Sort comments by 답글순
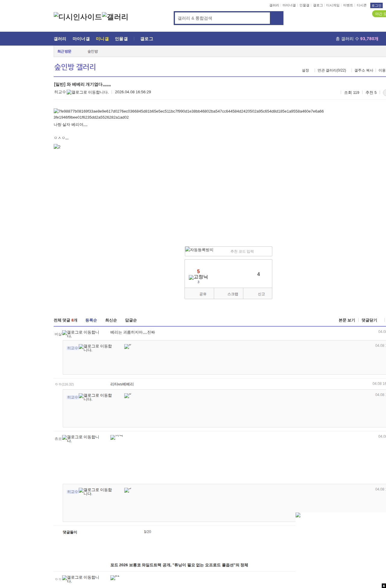 pyautogui.click(x=131, y=320)
